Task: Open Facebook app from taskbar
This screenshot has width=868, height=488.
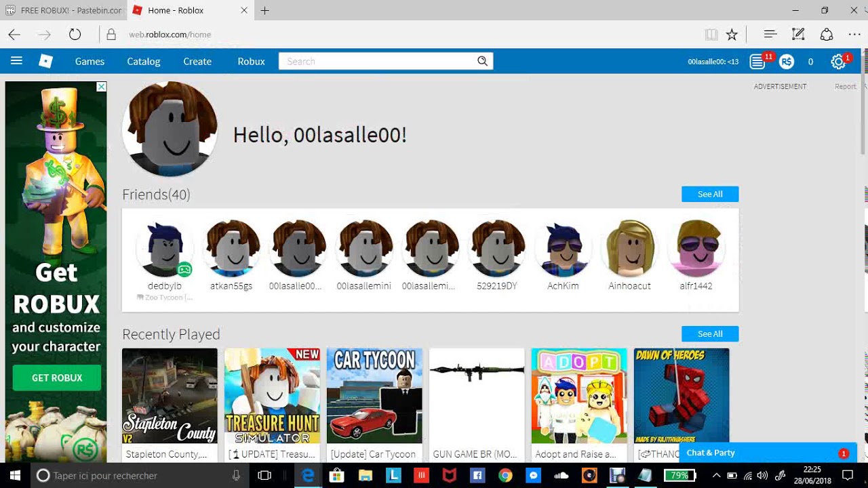Action: (x=477, y=476)
